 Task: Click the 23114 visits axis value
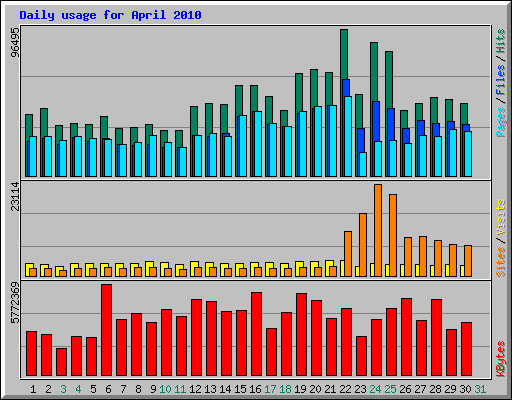coord(15,197)
